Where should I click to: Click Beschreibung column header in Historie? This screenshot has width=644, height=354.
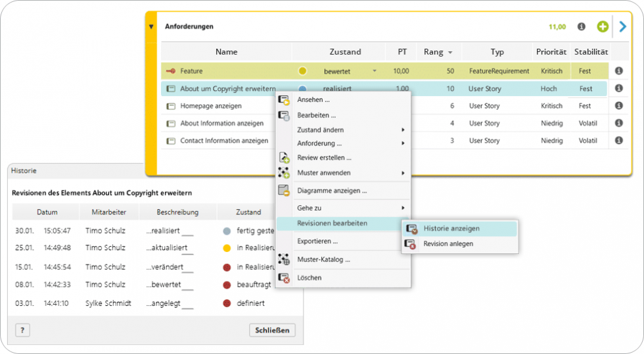coord(177,212)
